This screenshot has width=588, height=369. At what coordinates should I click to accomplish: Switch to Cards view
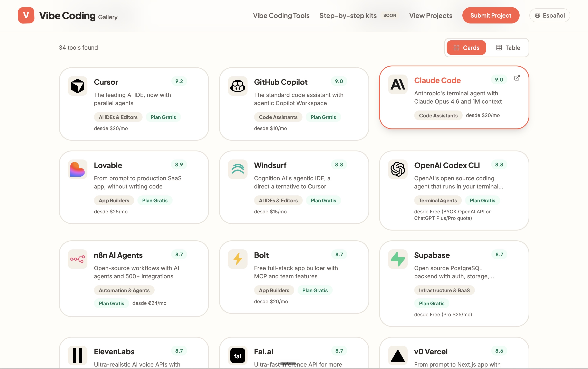coord(466,48)
